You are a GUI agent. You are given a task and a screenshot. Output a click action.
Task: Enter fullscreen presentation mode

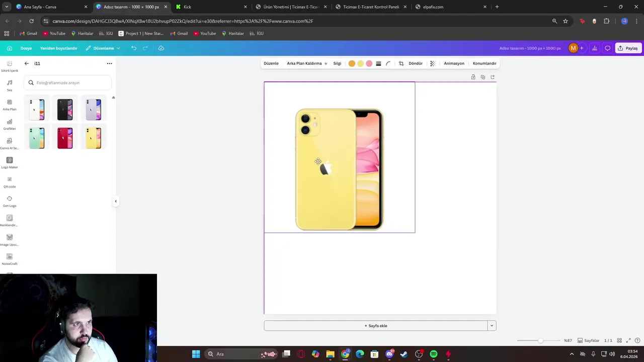tap(628, 340)
